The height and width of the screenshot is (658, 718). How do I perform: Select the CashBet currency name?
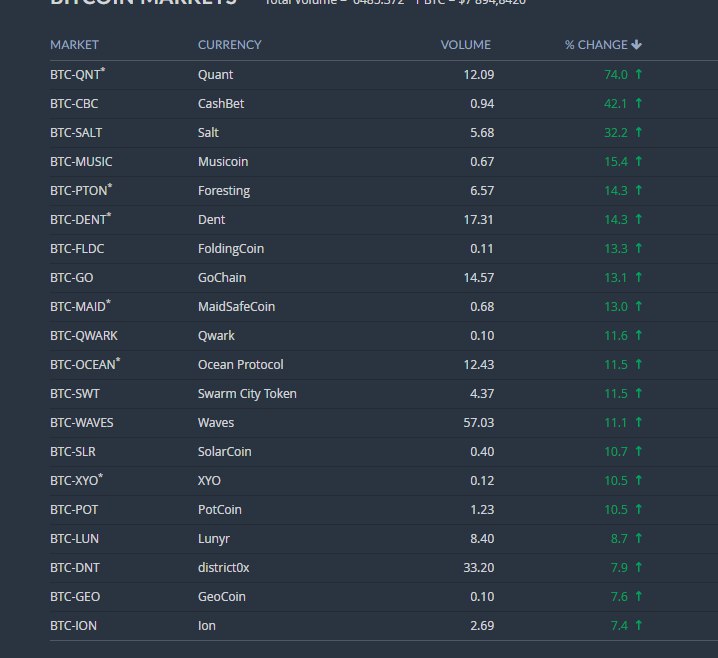coord(221,103)
